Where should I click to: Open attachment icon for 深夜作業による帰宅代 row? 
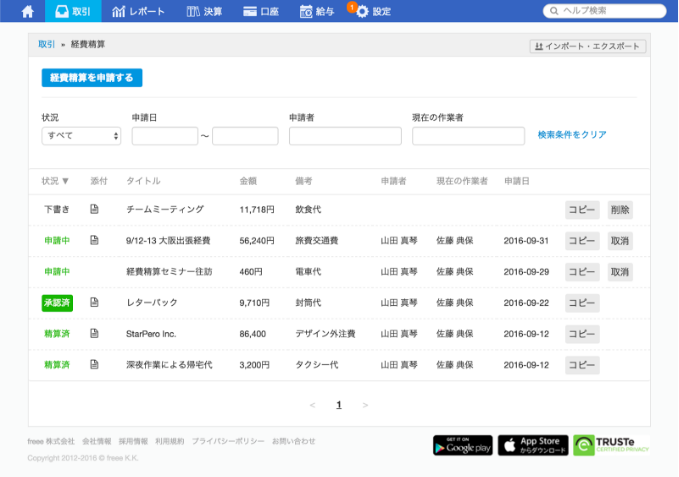click(x=95, y=365)
